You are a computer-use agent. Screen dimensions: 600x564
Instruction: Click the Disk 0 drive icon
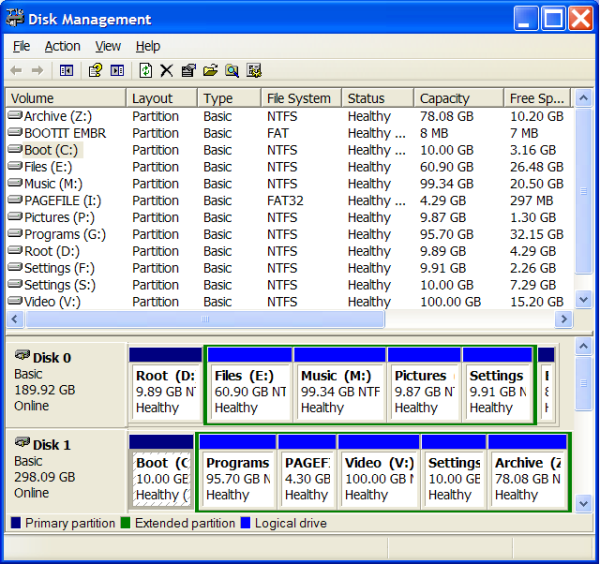click(x=22, y=355)
